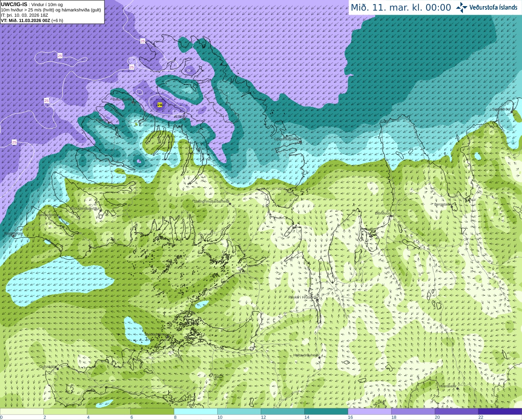Image resolution: width=522 pixels, height=420 pixels.
Task: Click the 'Mið. 11. mar. kl. 00:00' timestamp
Action: point(401,8)
